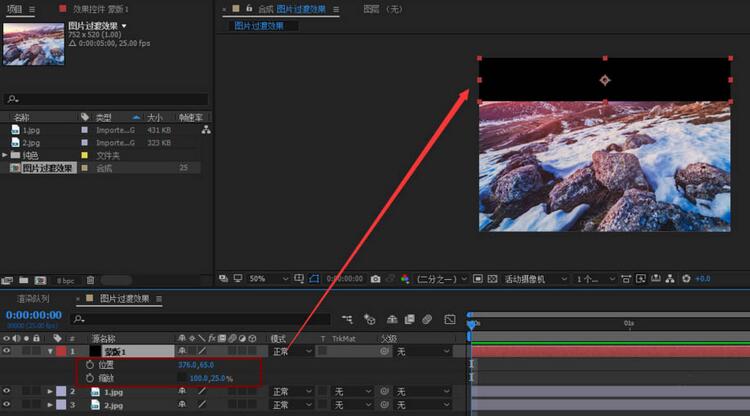The width and height of the screenshot is (750, 416).
Task: Click the snapshot camera icon in viewer
Action: [x=375, y=279]
